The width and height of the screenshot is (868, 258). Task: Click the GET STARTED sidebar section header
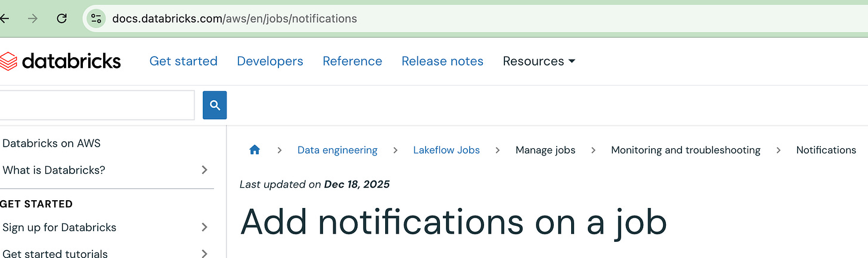pos(36,204)
